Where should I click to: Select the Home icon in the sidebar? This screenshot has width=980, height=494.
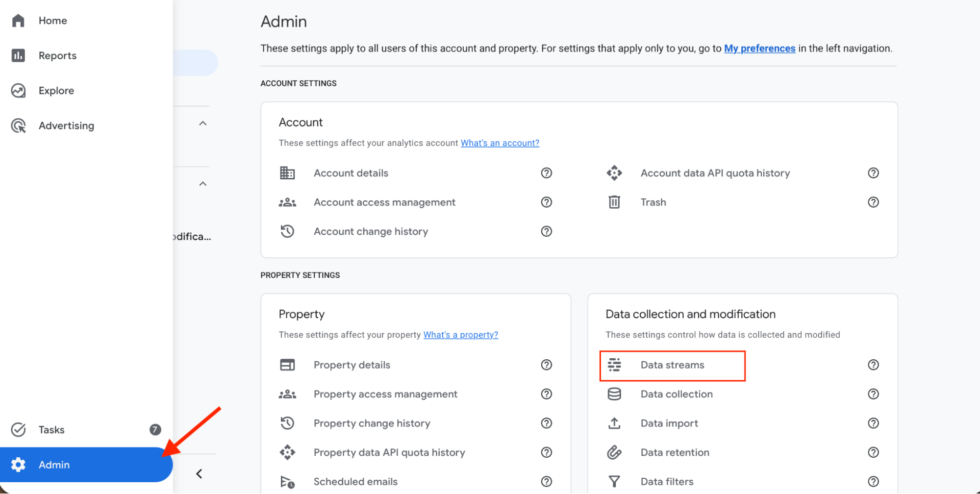18,20
